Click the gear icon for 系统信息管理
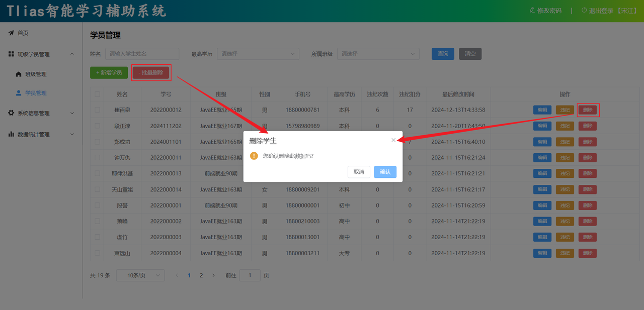 click(x=11, y=113)
